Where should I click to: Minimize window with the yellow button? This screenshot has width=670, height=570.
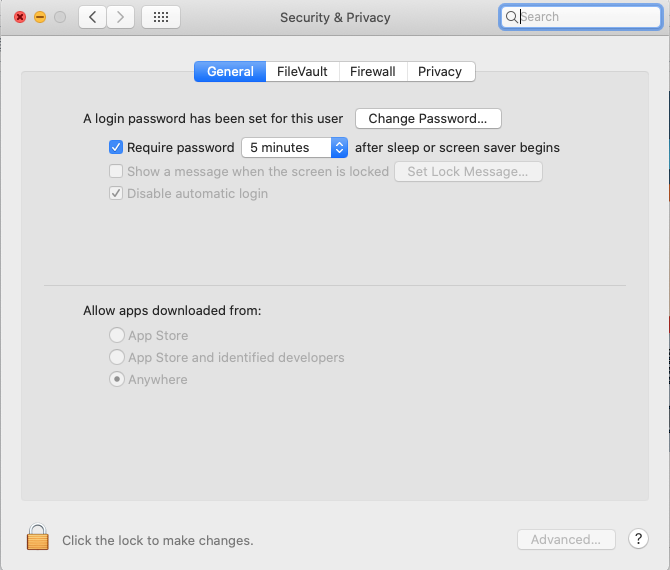pyautogui.click(x=40, y=18)
